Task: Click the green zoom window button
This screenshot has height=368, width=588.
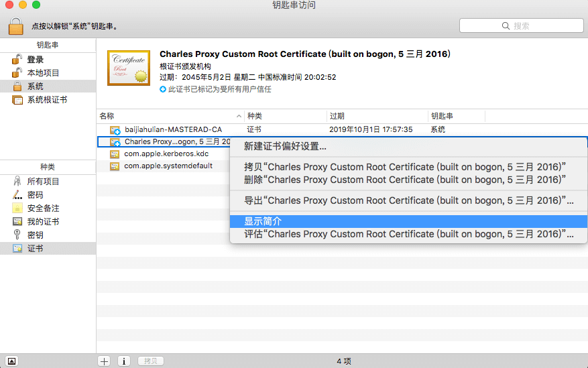Action: [36, 5]
